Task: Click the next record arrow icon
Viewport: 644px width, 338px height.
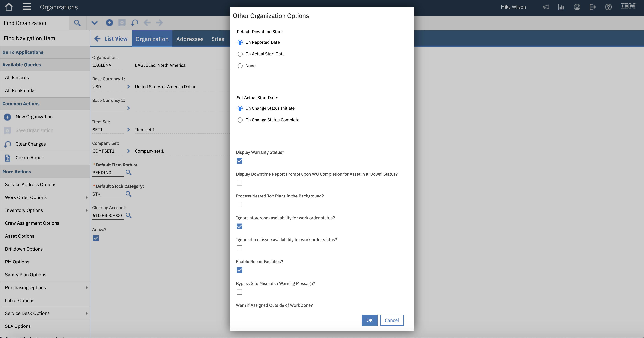Action: [x=160, y=23]
